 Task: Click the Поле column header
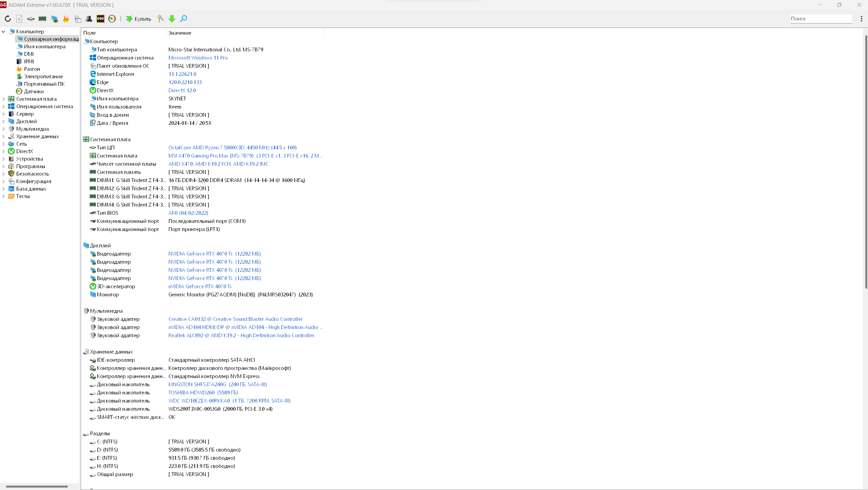(124, 33)
